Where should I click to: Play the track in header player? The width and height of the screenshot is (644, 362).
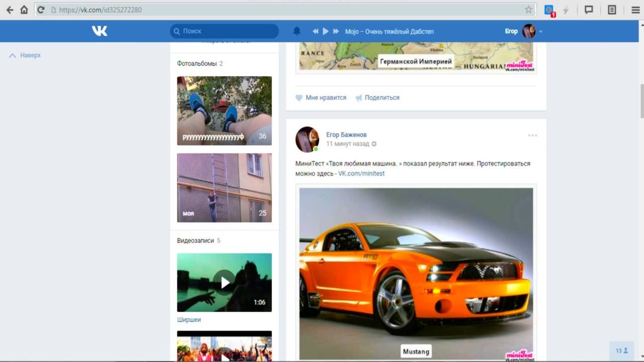click(326, 31)
